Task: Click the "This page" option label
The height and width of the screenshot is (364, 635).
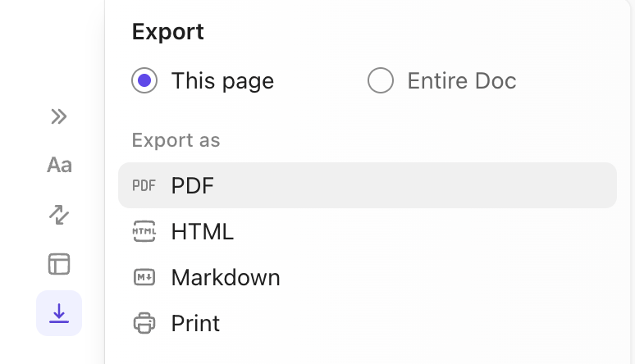Action: 222,81
